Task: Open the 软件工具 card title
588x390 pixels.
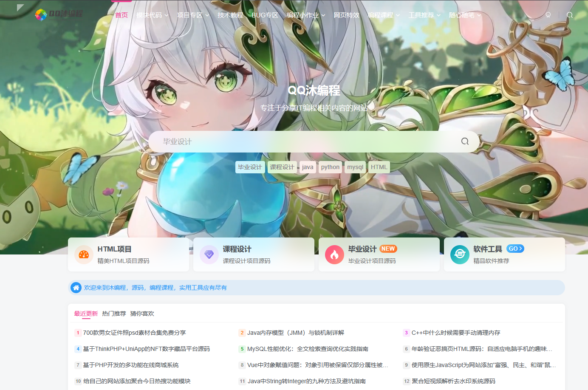Action: click(x=488, y=249)
